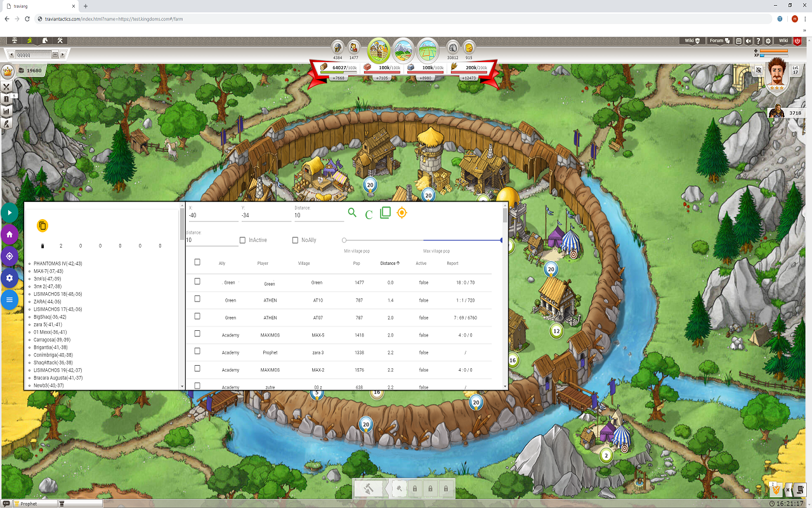Open the Forum link in the top bar
812x508 pixels.
pyautogui.click(x=719, y=41)
